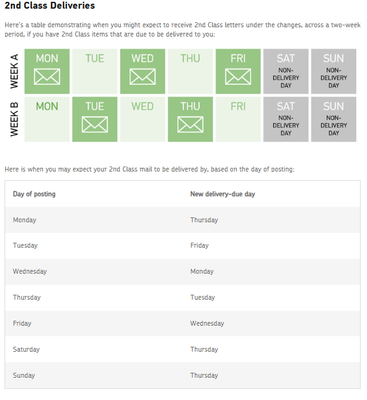The height and width of the screenshot is (400, 367).
Task: Click the envelope icon on Week A Wednesday
Action: (142, 77)
